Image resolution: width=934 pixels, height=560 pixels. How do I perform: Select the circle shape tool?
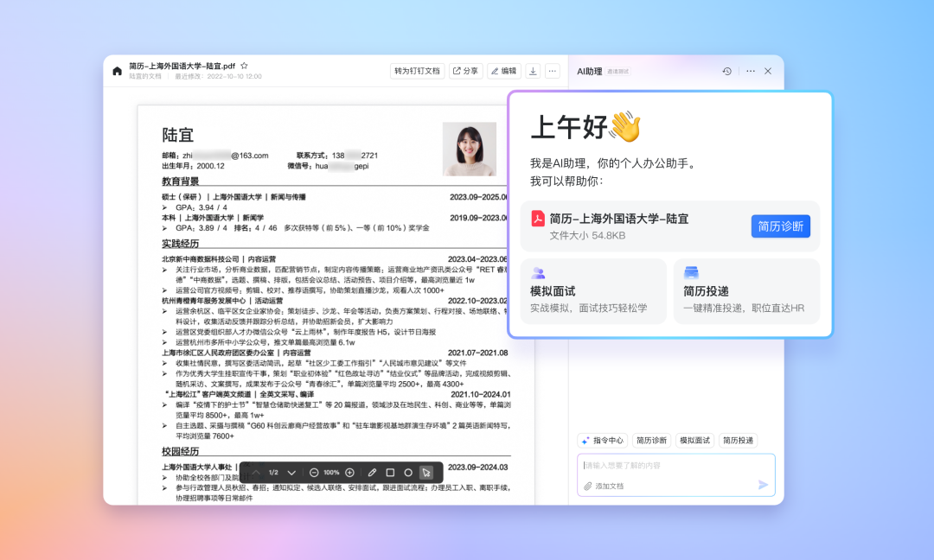click(x=408, y=473)
